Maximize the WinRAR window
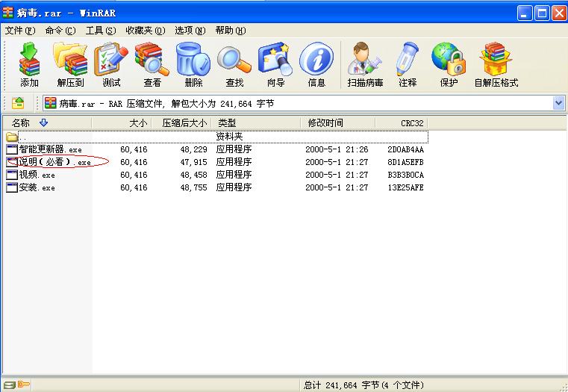This screenshot has height=392, width=568. pos(542,13)
